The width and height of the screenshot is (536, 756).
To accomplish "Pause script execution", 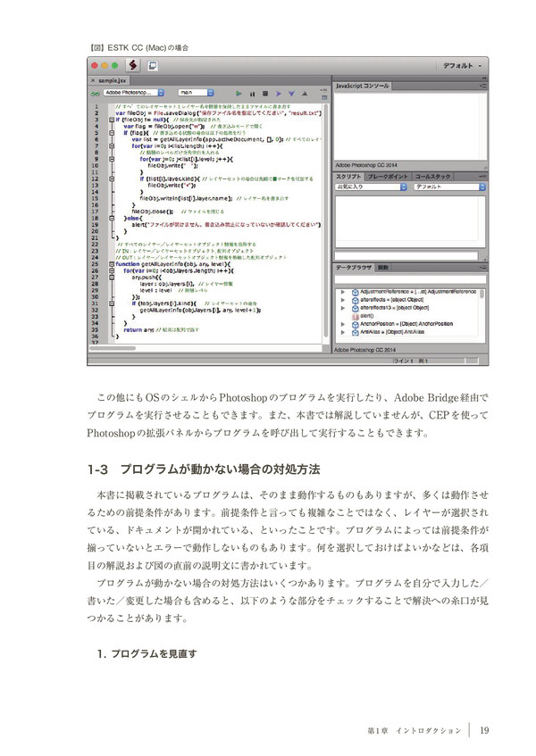I will pyautogui.click(x=252, y=93).
